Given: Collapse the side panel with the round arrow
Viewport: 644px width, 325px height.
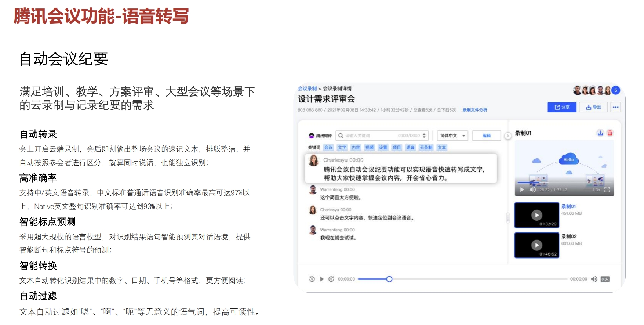Looking at the screenshot, I should [x=508, y=136].
